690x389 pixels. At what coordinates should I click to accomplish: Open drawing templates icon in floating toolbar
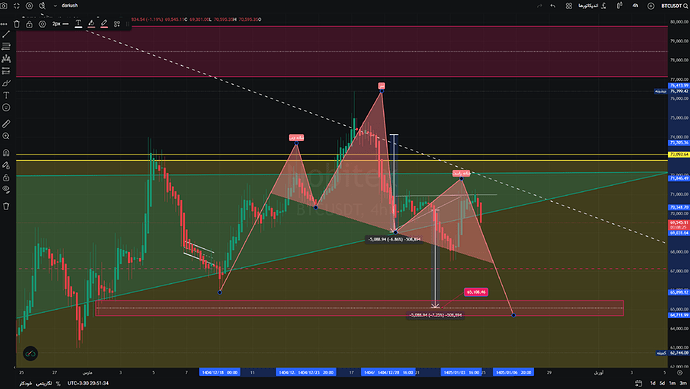tap(117, 24)
